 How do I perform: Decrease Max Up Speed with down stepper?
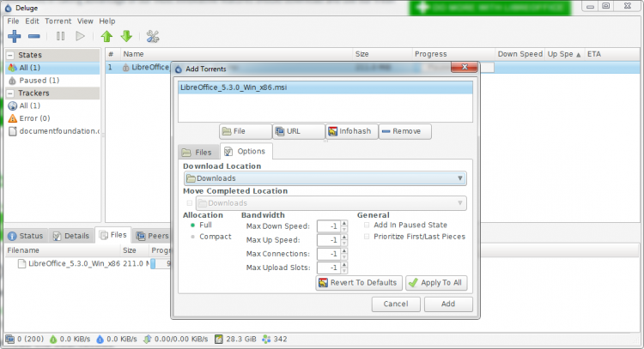coord(344,244)
